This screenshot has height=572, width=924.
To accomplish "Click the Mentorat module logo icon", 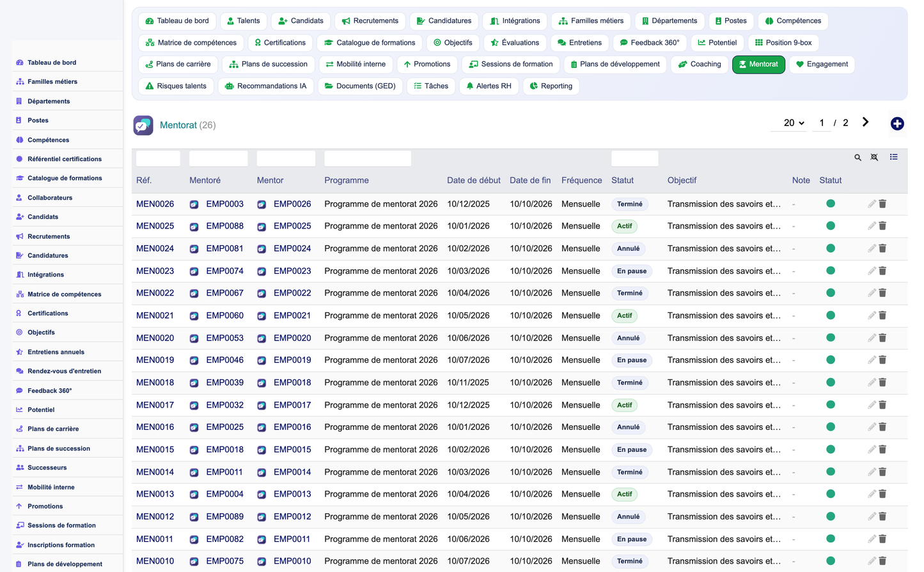I will 143,125.
